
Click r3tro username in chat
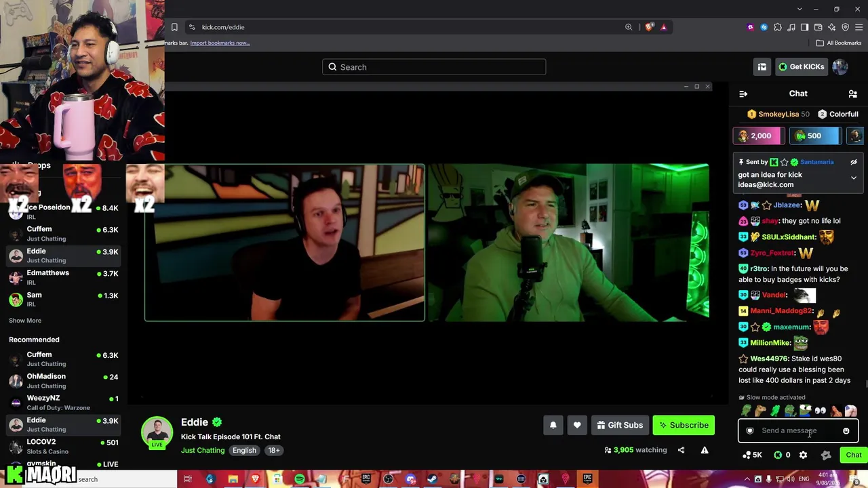click(758, 268)
